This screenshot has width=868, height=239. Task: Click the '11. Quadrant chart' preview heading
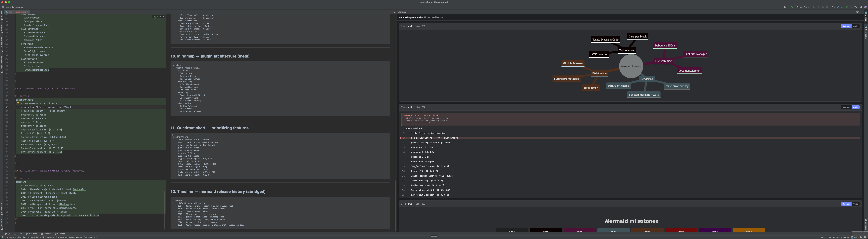click(x=209, y=128)
